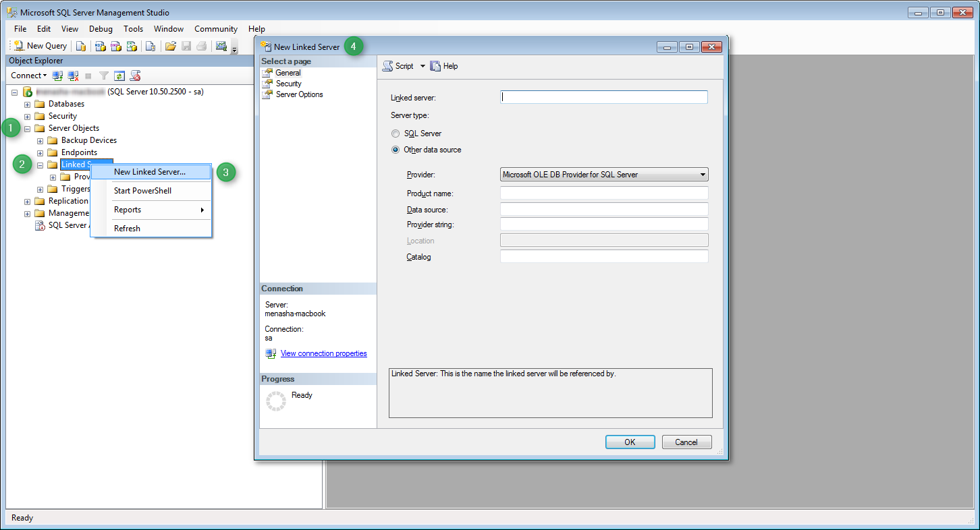Click the Analysis Services XMLA Query icon

(x=132, y=46)
